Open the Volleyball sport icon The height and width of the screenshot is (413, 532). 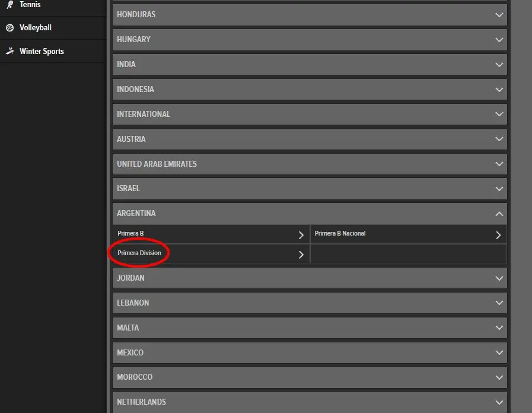10,28
